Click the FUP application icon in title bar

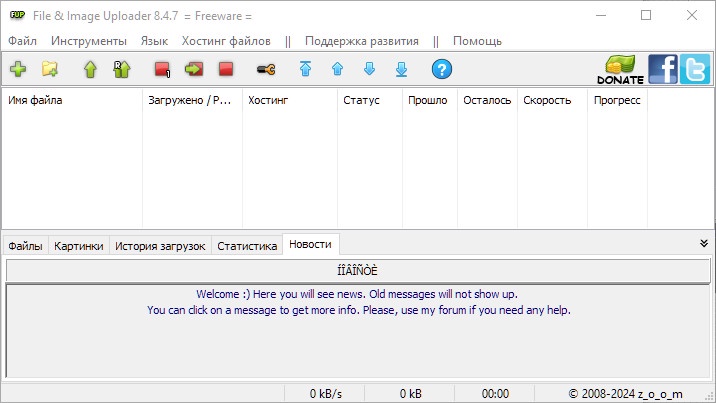click(x=17, y=15)
